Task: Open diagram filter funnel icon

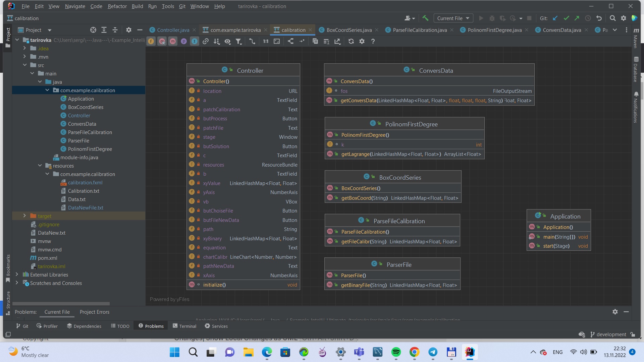Action: point(238,41)
